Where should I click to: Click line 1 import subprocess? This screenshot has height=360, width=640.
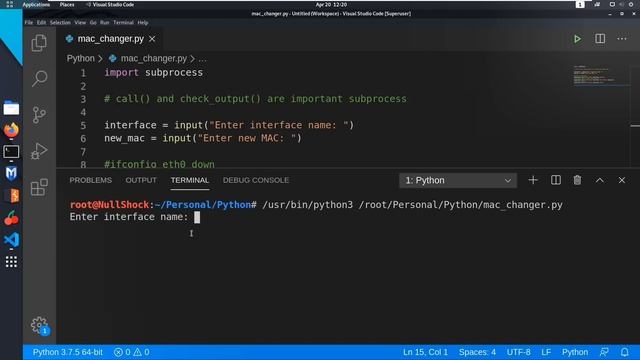click(x=153, y=73)
